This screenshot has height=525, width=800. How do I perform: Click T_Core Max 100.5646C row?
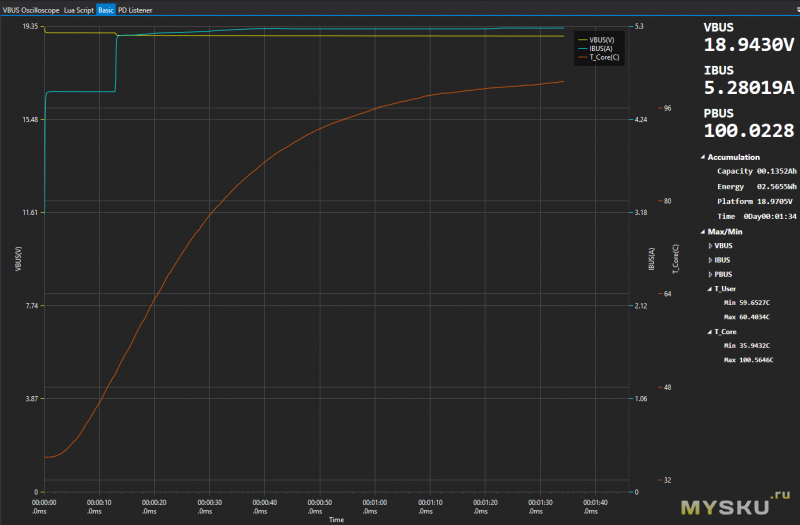pos(748,360)
